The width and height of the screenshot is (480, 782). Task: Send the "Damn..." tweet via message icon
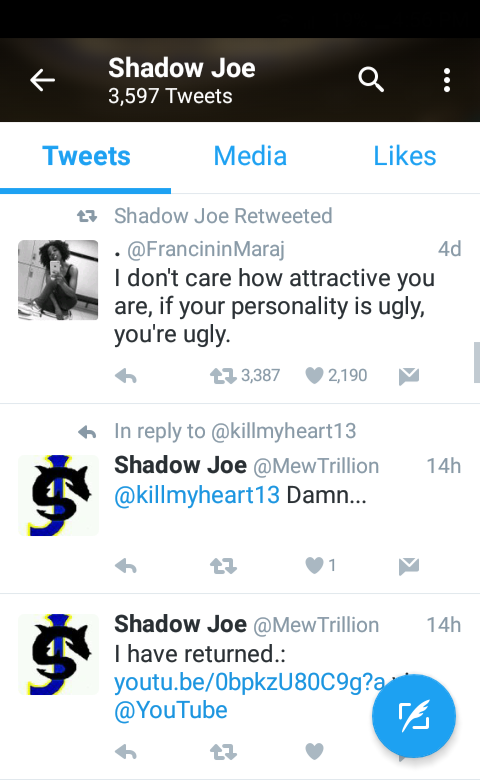(409, 566)
